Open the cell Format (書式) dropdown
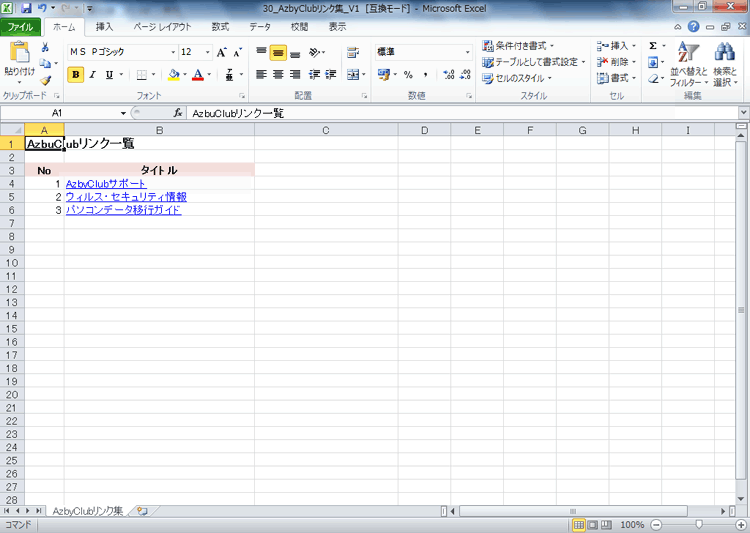The height and width of the screenshot is (533, 750). 617,78
